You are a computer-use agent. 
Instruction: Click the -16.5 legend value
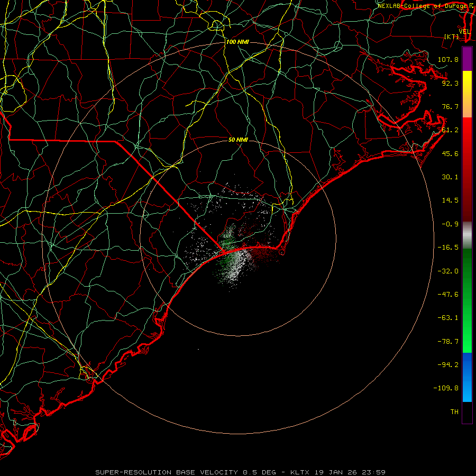click(x=448, y=248)
